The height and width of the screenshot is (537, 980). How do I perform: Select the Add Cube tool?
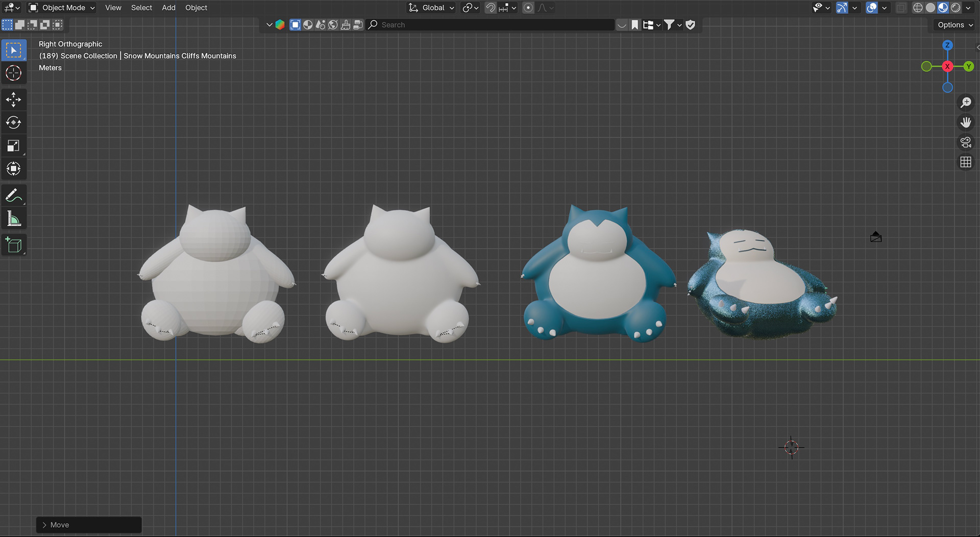tap(14, 246)
